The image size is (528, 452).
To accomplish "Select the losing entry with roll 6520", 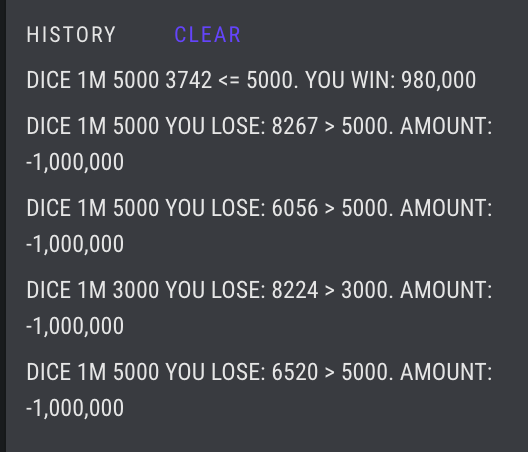I will (259, 390).
